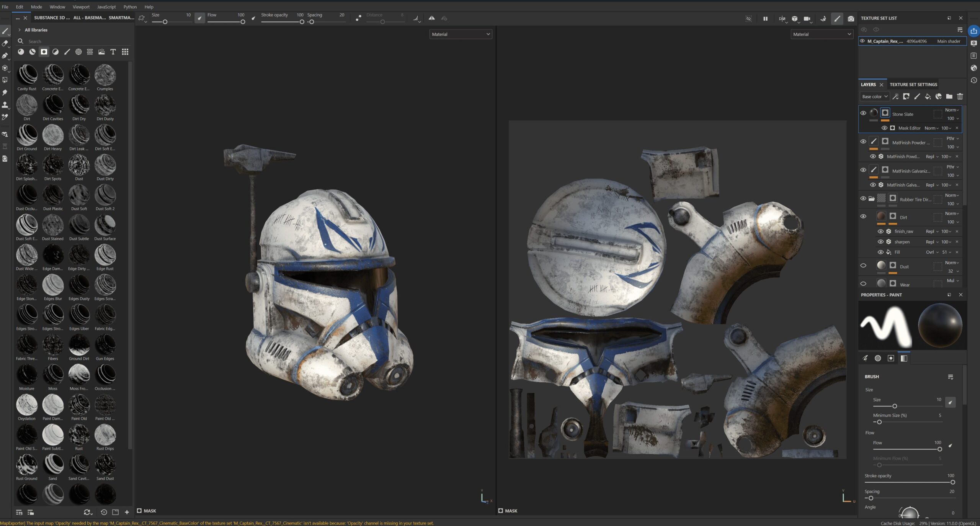The width and height of the screenshot is (980, 526).
Task: Adjust the Minimum Size slider
Action: click(907, 422)
